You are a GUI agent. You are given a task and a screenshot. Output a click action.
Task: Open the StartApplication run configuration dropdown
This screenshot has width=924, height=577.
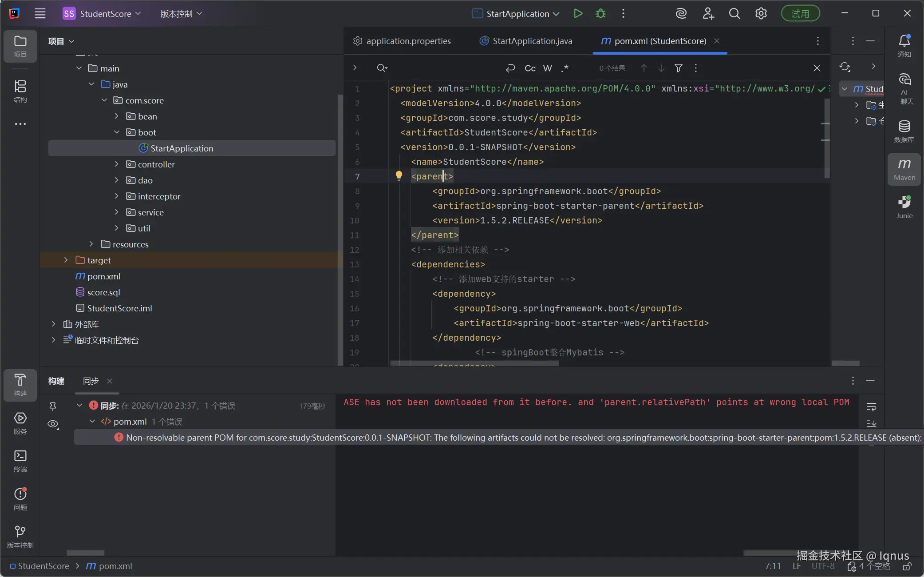click(516, 14)
